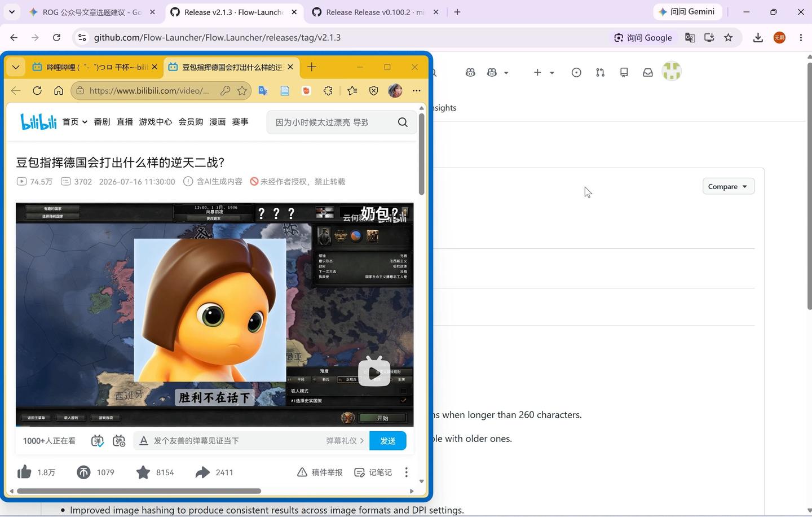Open GitHub notifications inbox icon
This screenshot has width=812, height=517.
[x=648, y=72]
